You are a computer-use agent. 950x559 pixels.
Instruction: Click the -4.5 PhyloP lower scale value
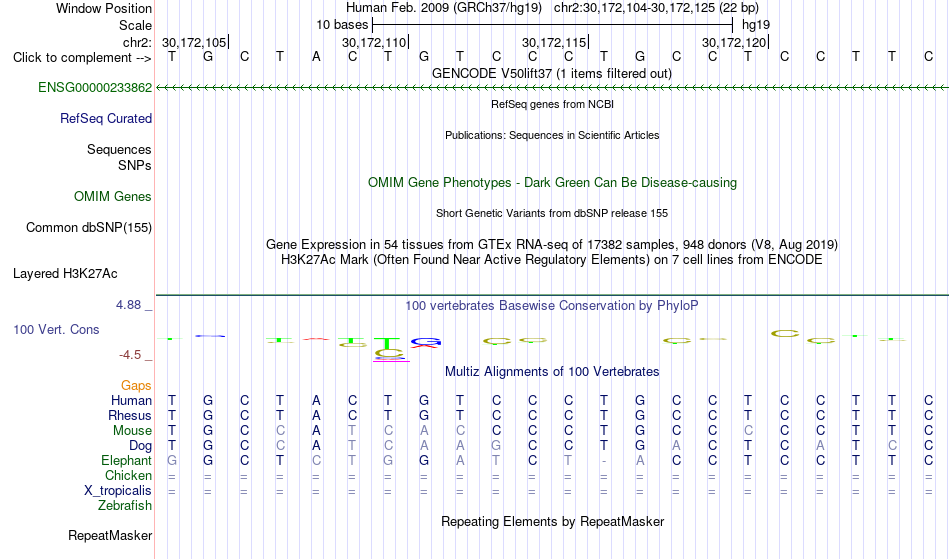[130, 355]
